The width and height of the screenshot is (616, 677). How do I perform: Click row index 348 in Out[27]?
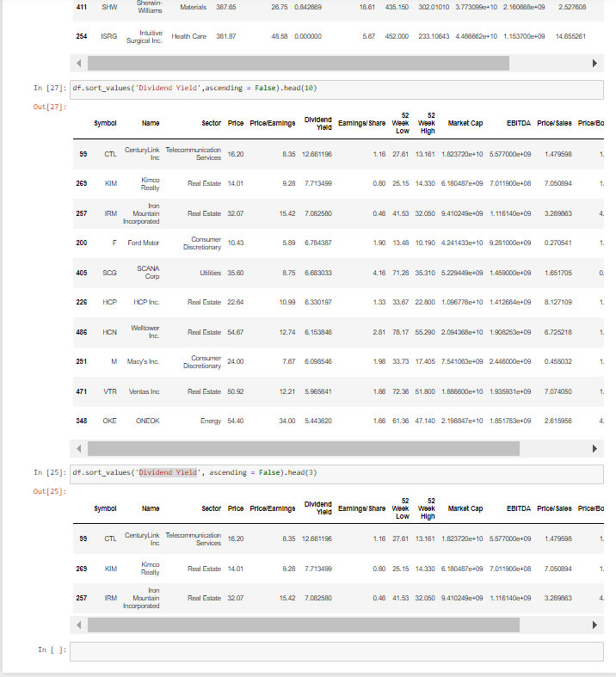[x=82, y=421]
